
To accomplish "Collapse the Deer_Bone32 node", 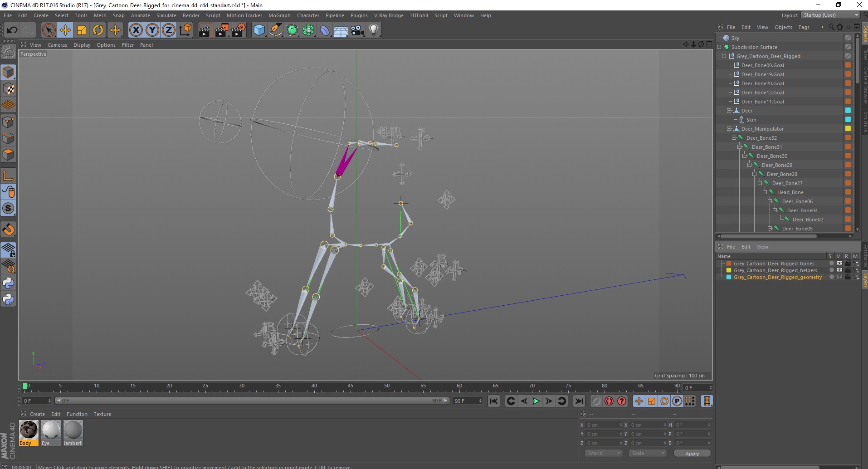I will point(734,138).
